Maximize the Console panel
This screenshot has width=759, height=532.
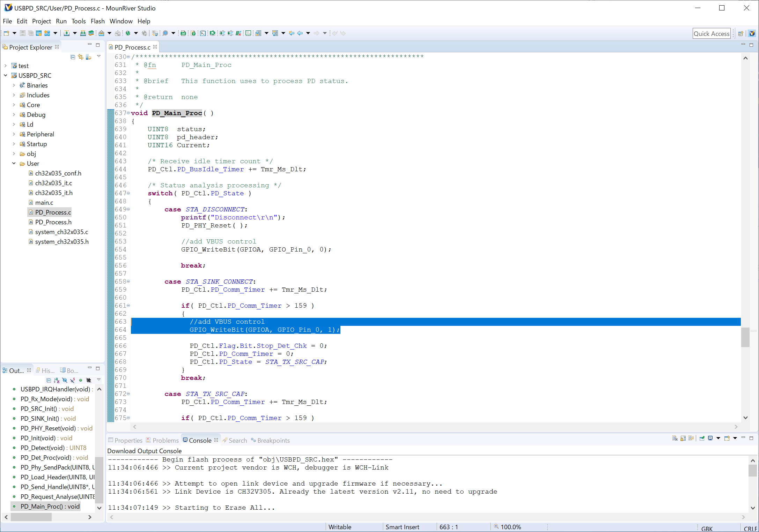click(x=752, y=438)
